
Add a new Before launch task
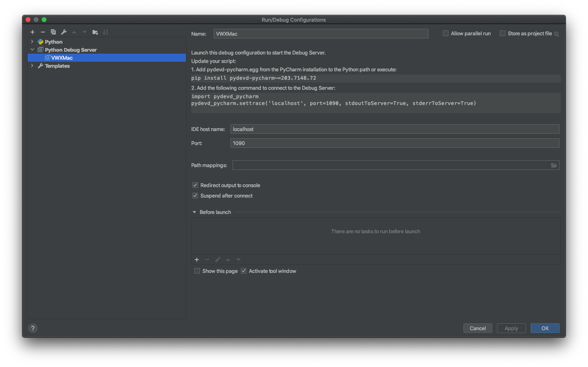pyautogui.click(x=197, y=260)
